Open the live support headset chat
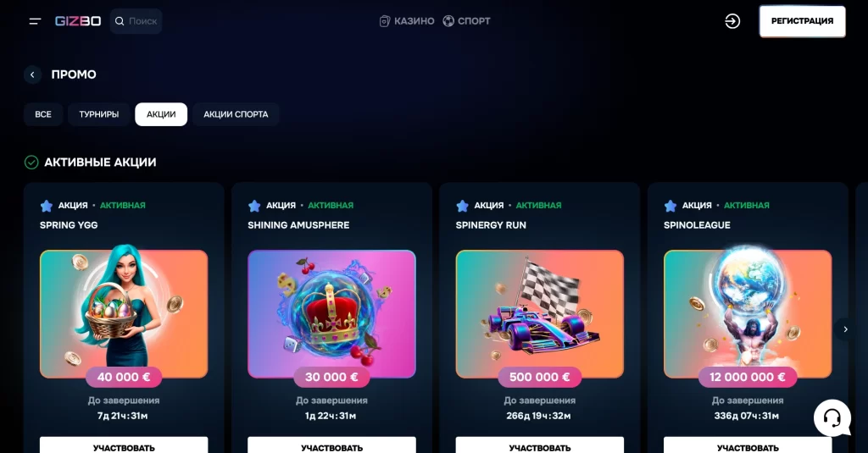The width and height of the screenshot is (868, 453). point(832,417)
